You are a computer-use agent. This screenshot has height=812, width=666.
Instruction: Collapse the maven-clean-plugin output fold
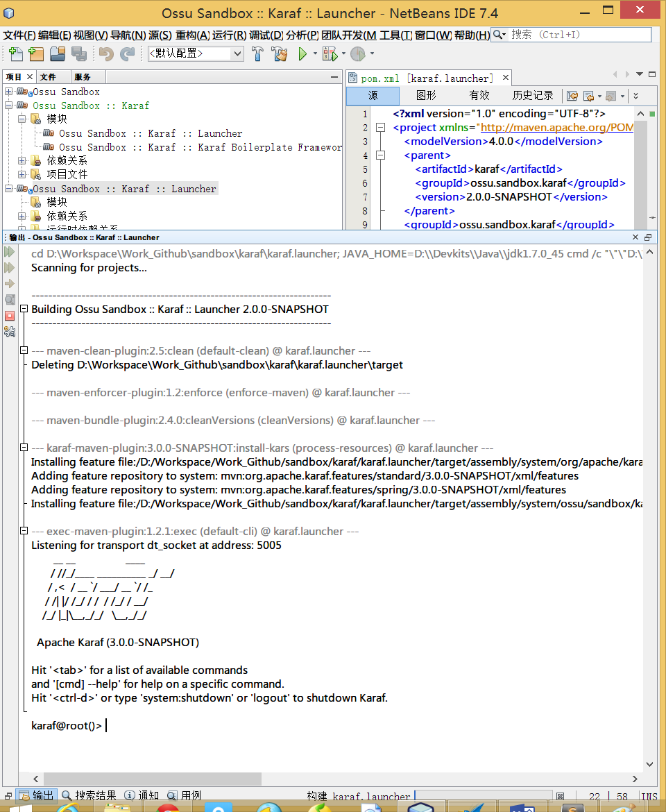tap(24, 350)
